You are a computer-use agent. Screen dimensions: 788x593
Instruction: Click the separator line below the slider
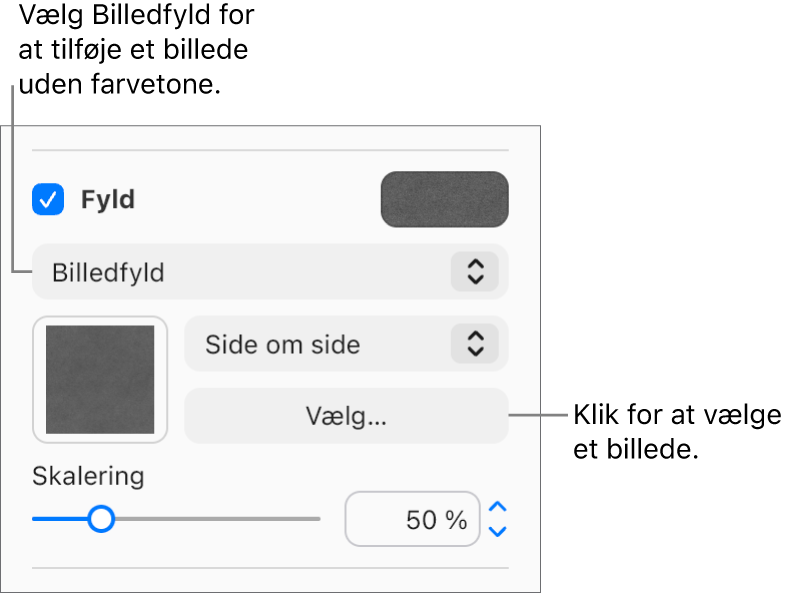coord(270,568)
